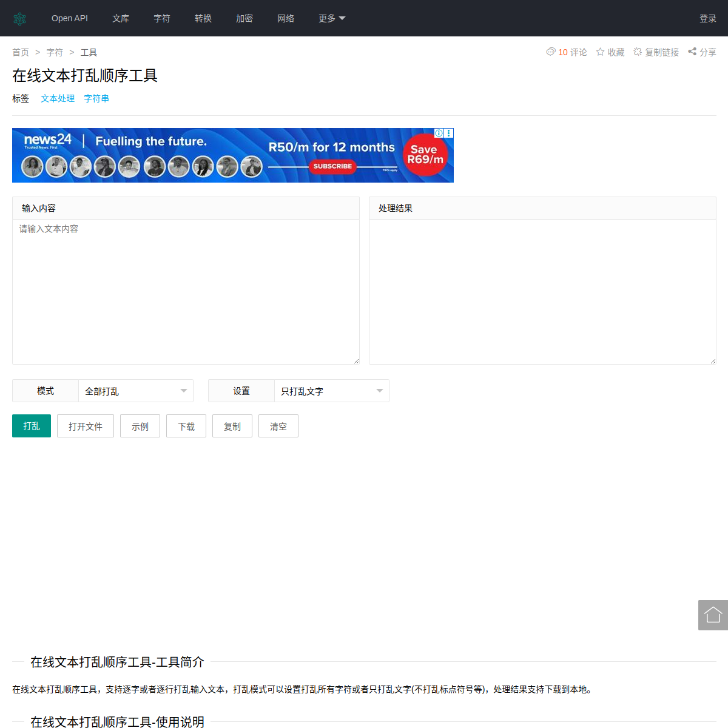Image resolution: width=728 pixels, height=728 pixels.
Task: Click the 复制 button
Action: [x=232, y=426]
